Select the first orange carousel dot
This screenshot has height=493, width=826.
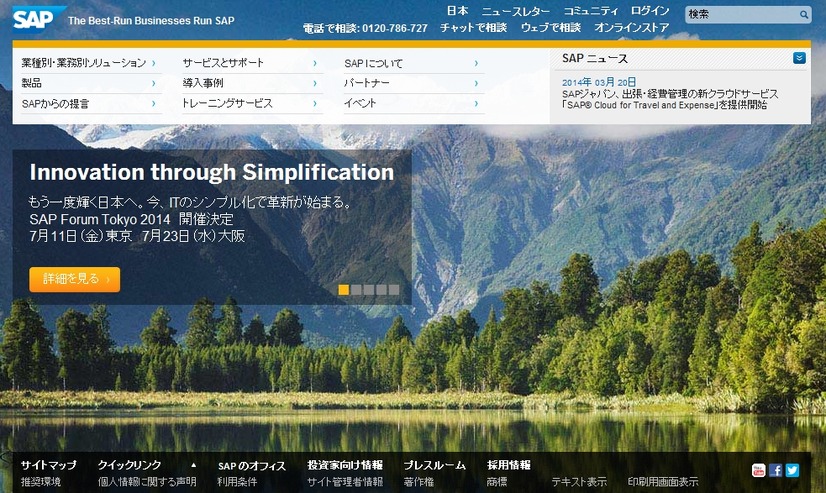343,290
